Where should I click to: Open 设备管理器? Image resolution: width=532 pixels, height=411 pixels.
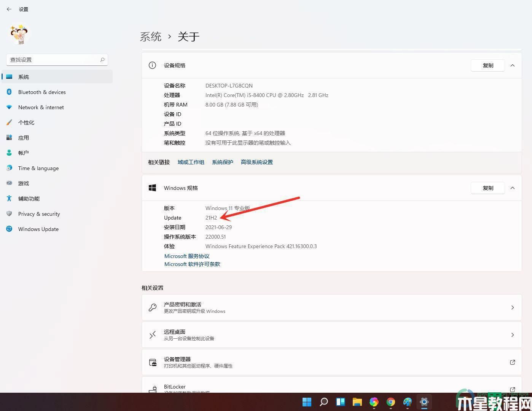click(x=331, y=362)
